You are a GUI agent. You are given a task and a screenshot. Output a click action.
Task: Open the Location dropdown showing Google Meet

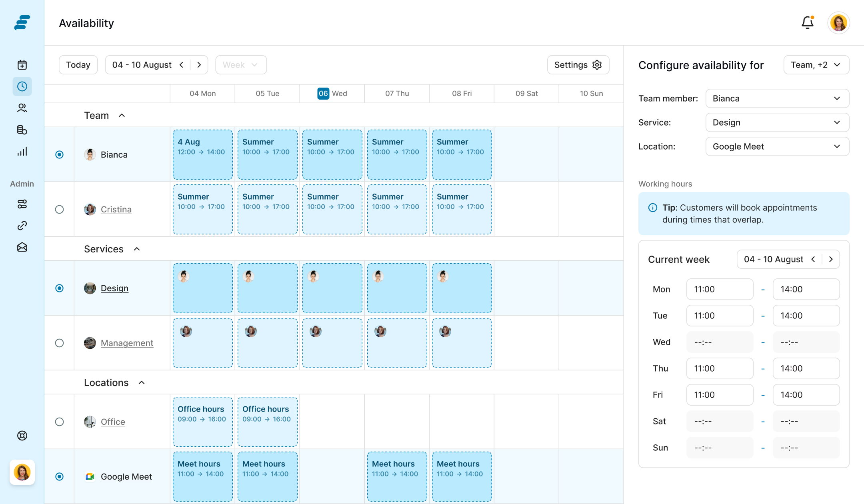tap(777, 146)
